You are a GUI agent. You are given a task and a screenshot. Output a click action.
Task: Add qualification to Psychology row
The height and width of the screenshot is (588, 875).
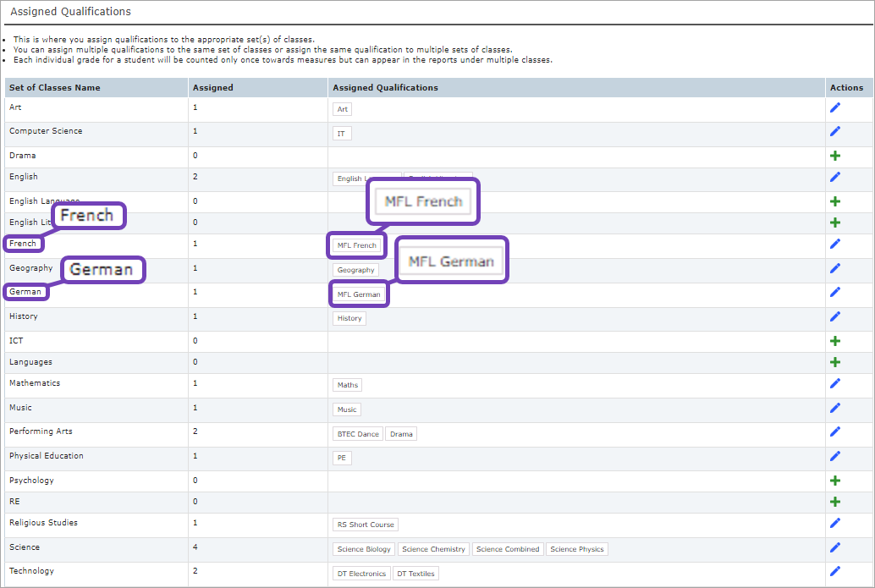835,481
